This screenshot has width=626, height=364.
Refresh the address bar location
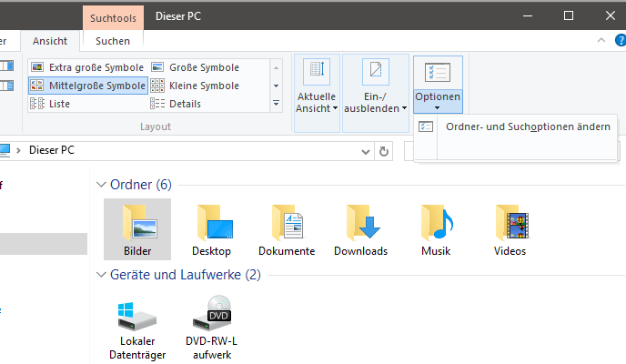point(384,151)
